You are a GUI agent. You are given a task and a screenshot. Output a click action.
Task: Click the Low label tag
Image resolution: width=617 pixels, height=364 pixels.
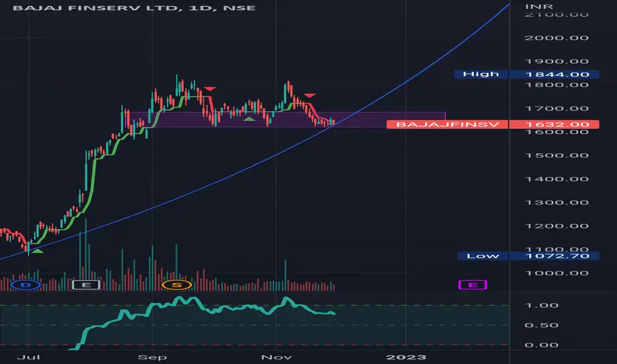[x=483, y=255]
